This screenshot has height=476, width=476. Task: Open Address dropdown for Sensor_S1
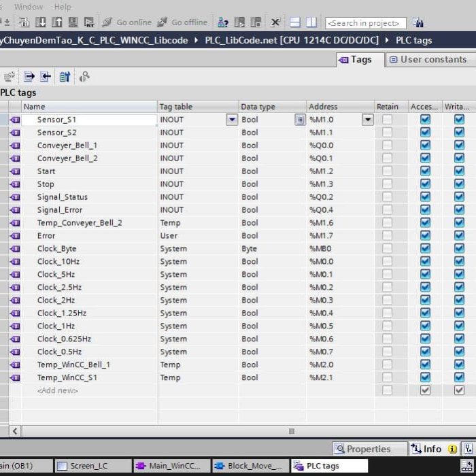click(368, 120)
